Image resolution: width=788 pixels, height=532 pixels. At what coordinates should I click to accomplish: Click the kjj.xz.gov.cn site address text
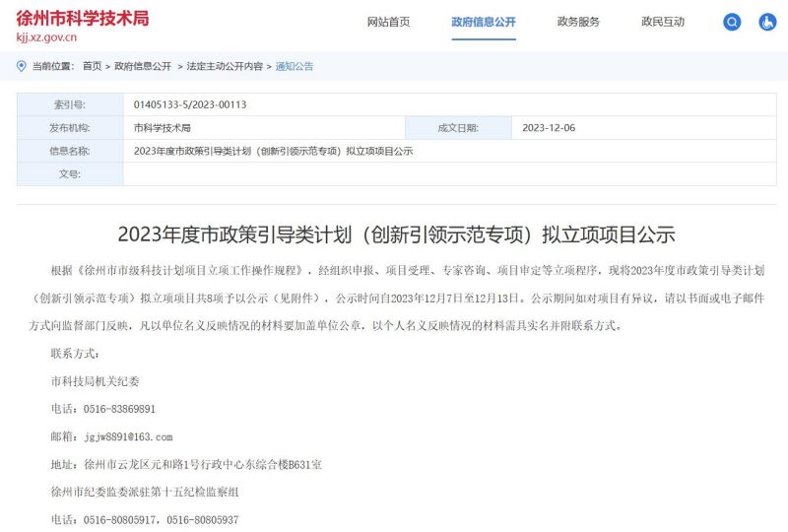pyautogui.click(x=46, y=37)
